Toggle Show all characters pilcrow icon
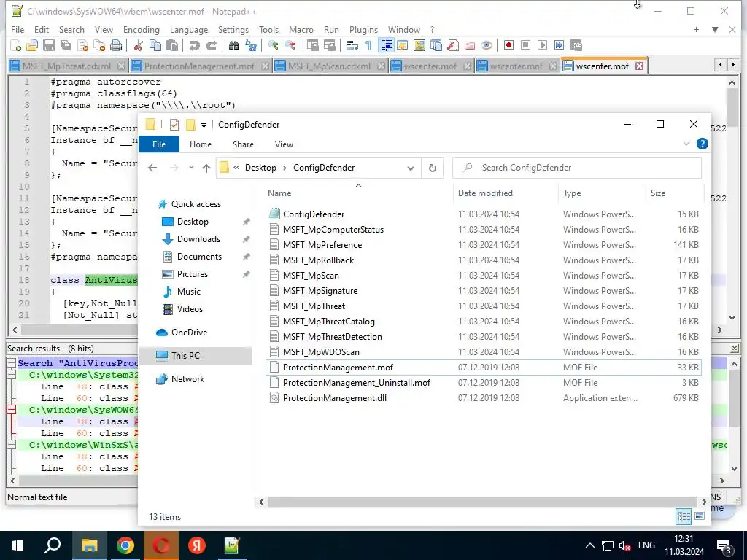The height and width of the screenshot is (560, 747). click(x=368, y=46)
